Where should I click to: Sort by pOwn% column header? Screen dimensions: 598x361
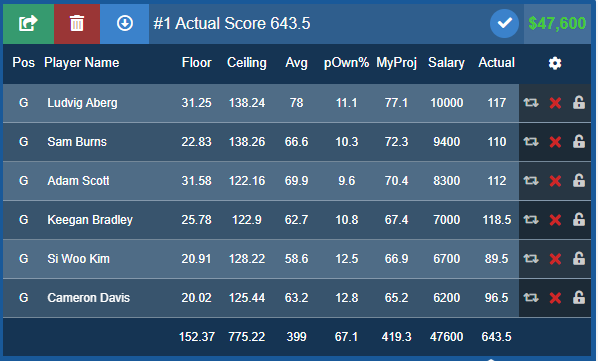pos(346,63)
